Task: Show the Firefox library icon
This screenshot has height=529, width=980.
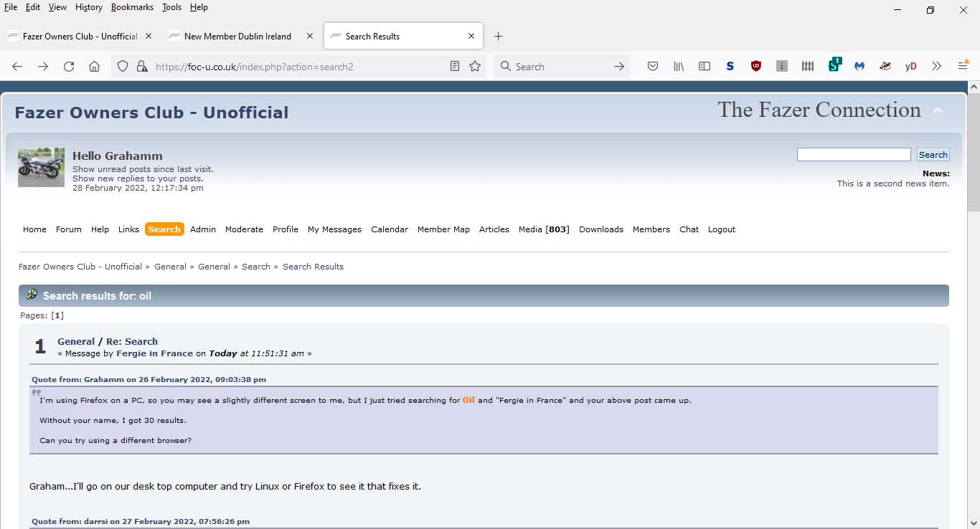Action: click(679, 67)
